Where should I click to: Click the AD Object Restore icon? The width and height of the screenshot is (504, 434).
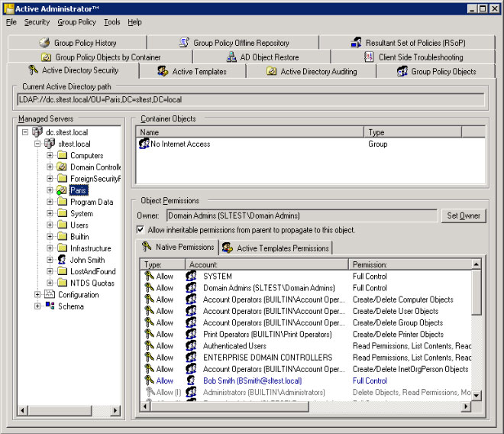coord(231,57)
